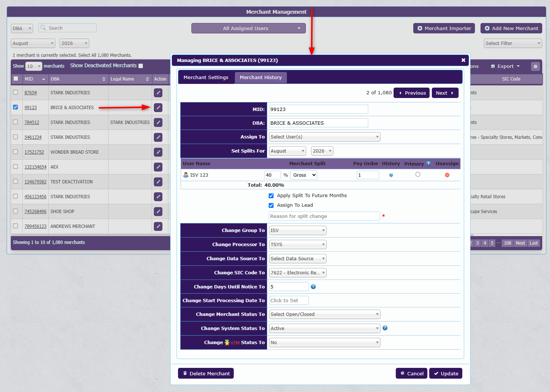Toggle Assign To Lead checkbox
The image size is (550, 392).
[x=271, y=206]
